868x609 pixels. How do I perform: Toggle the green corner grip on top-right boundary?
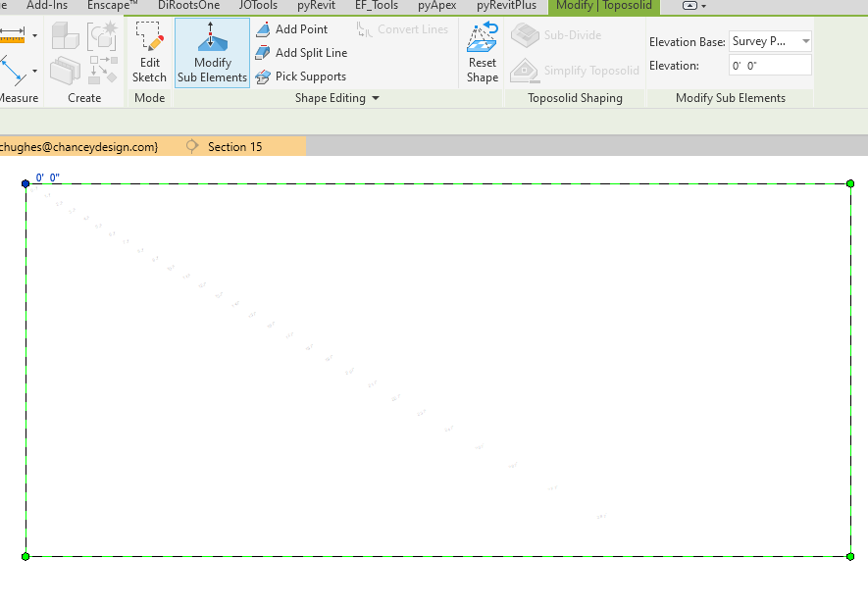click(849, 183)
